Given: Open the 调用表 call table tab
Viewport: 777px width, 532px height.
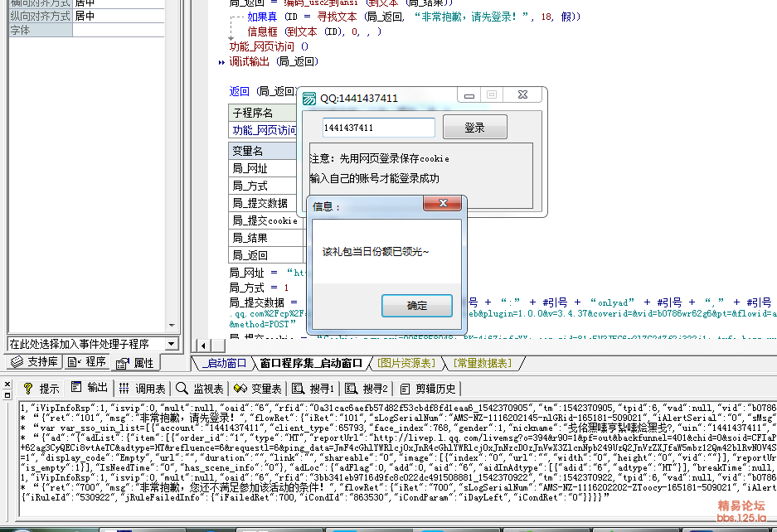Looking at the screenshot, I should click(142, 388).
